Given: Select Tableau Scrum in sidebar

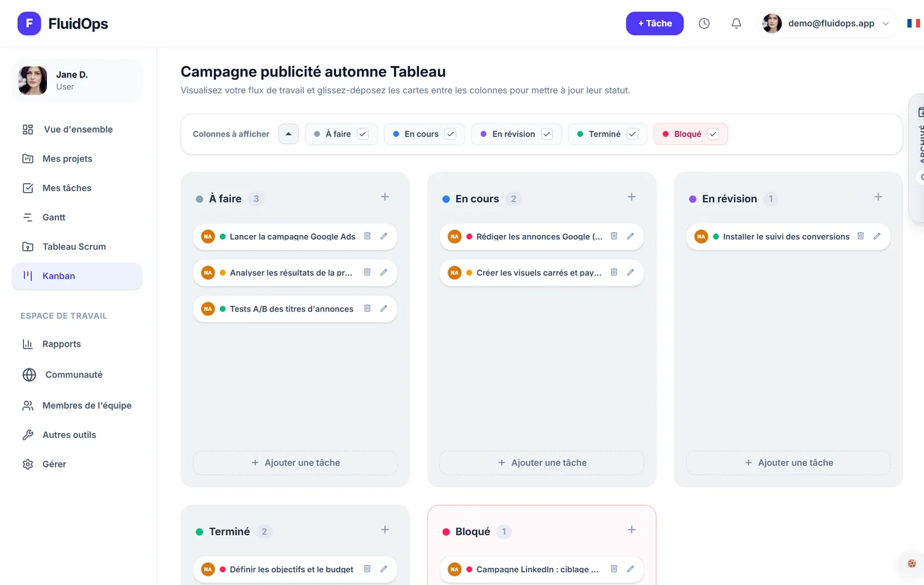Looking at the screenshot, I should 78,246.
